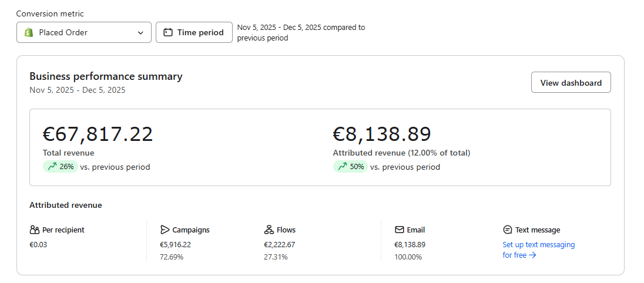Viewport: 644px width, 283px height.
Task: Click the Per recipient people icon
Action: point(34,230)
